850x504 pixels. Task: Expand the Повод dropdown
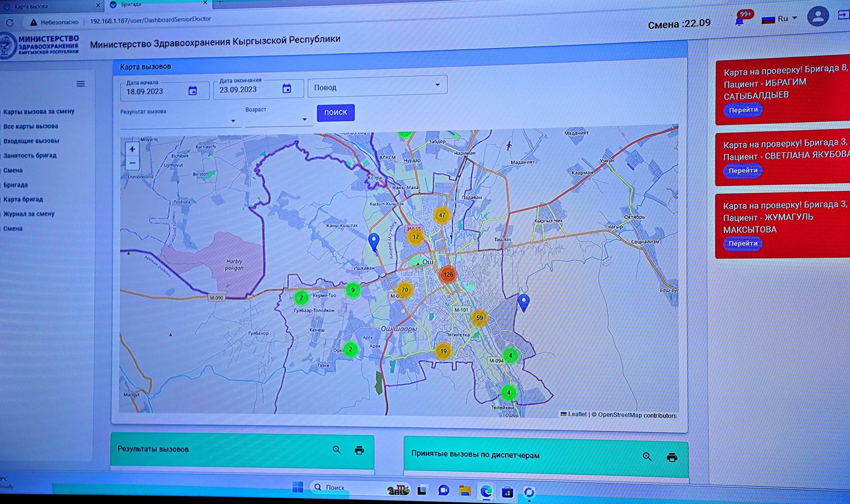pos(437,85)
